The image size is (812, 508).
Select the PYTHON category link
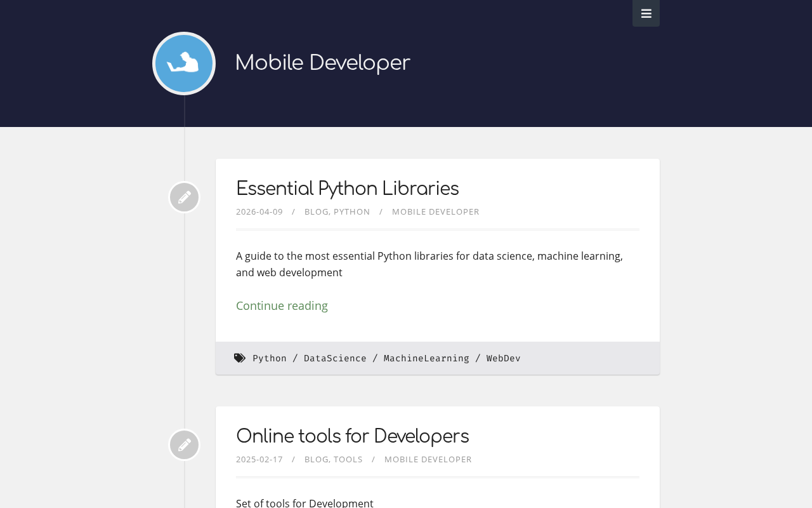tap(351, 211)
